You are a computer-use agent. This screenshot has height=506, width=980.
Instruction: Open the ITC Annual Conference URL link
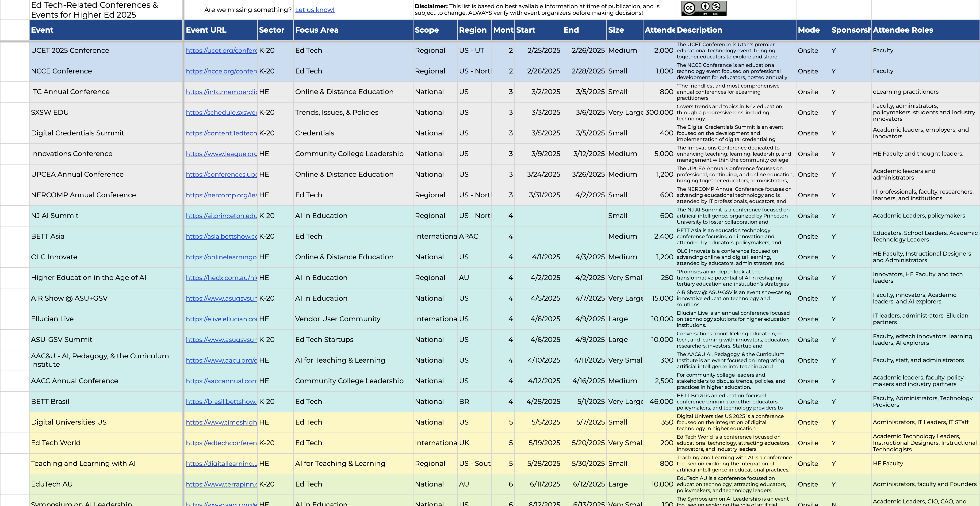pyautogui.click(x=221, y=92)
